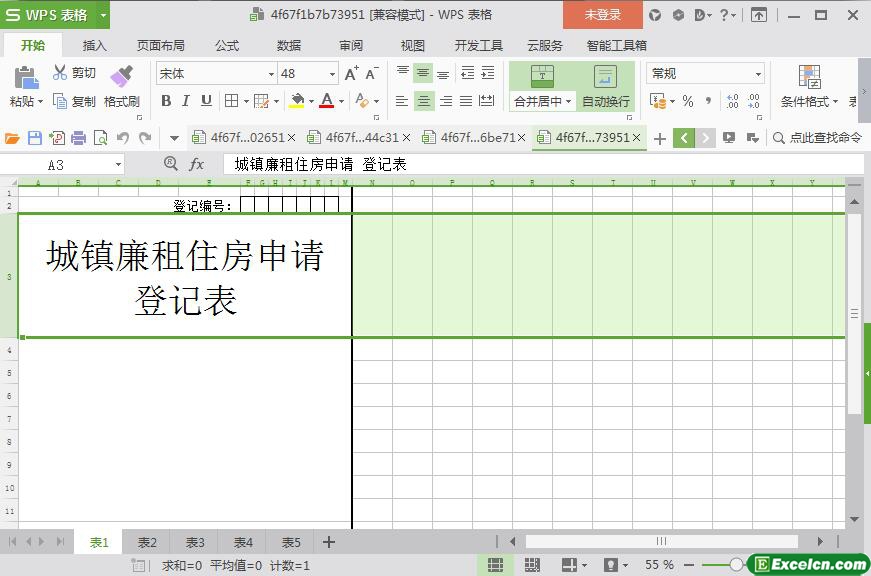Click the increase font size icon

[351, 74]
